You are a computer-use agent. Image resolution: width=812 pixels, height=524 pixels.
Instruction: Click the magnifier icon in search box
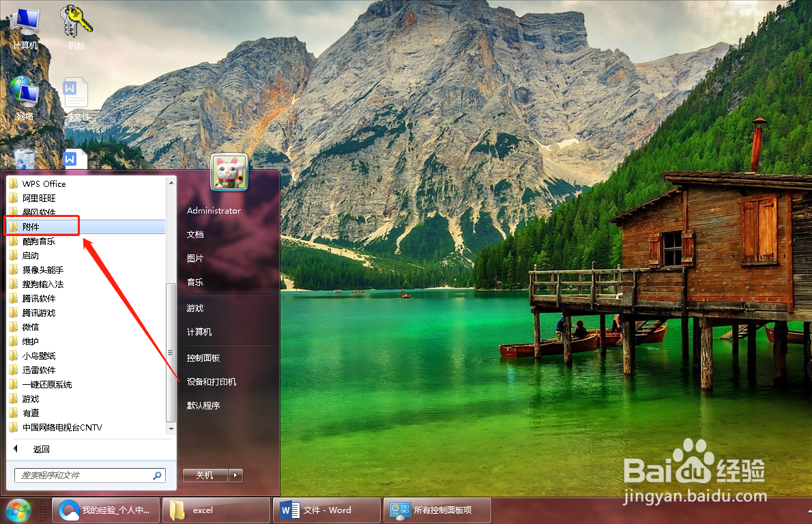tap(158, 476)
